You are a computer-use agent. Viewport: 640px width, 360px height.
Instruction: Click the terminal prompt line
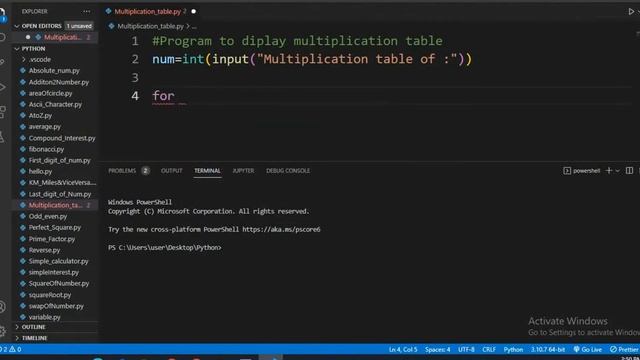coord(164,248)
